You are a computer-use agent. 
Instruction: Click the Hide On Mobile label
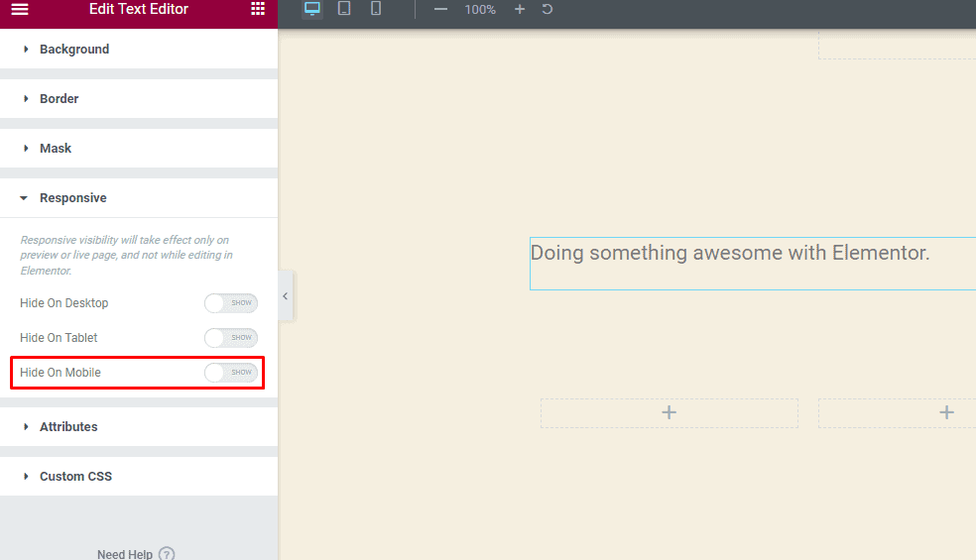(x=61, y=373)
